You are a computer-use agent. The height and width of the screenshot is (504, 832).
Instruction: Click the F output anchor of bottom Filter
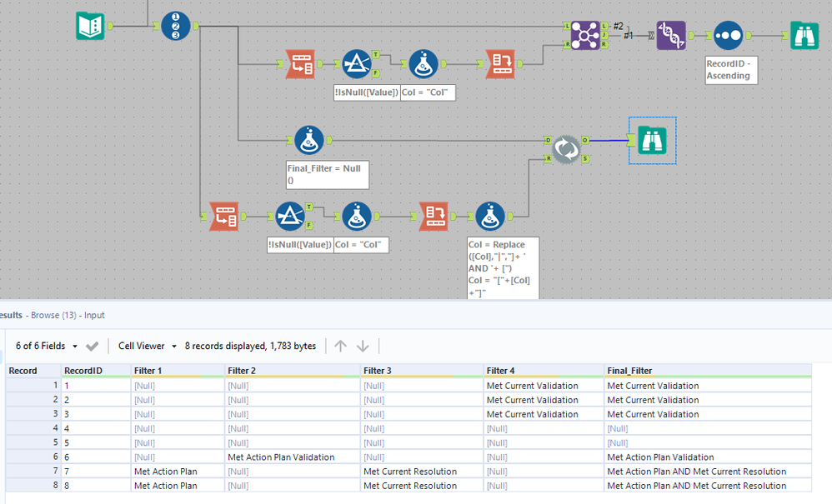click(308, 226)
